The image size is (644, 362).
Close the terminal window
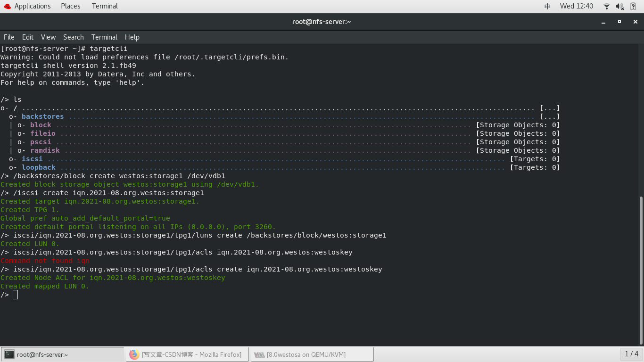pos(636,22)
